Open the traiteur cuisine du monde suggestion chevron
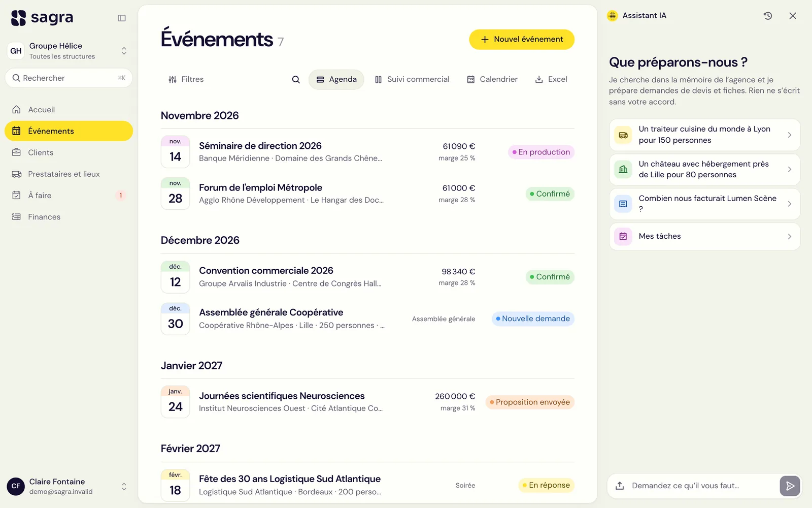This screenshot has height=508, width=812. point(789,135)
